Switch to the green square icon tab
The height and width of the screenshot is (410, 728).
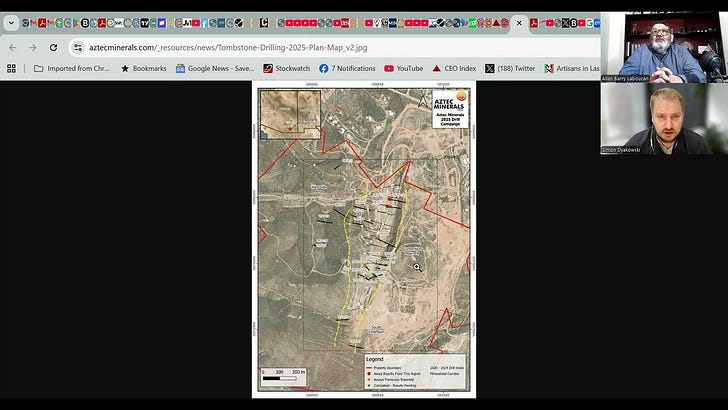[472, 23]
